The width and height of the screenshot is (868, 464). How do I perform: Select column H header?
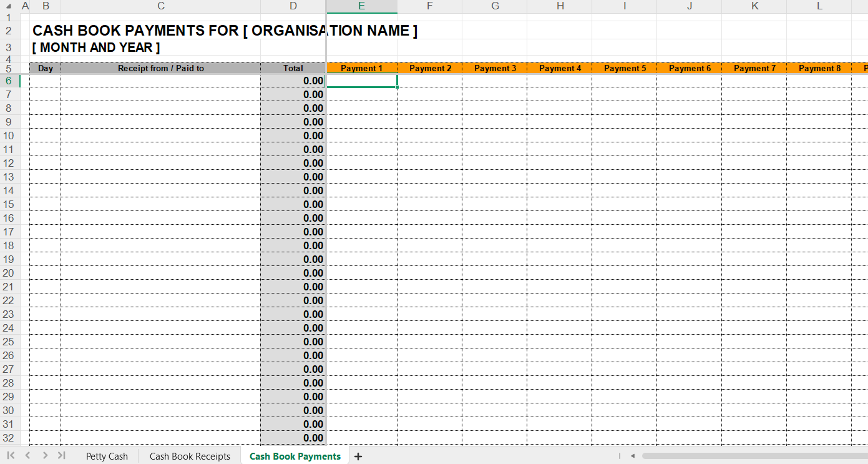[560, 6]
